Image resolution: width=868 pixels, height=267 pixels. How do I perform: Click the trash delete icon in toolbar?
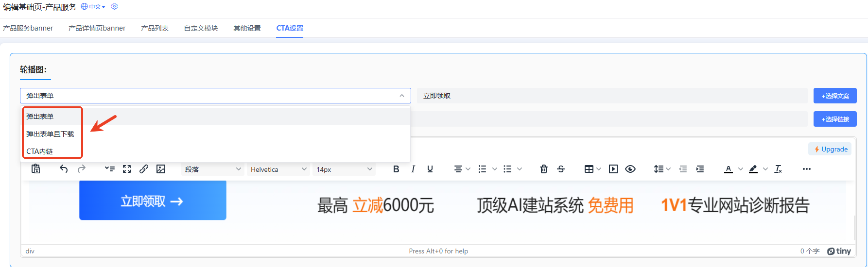click(544, 169)
